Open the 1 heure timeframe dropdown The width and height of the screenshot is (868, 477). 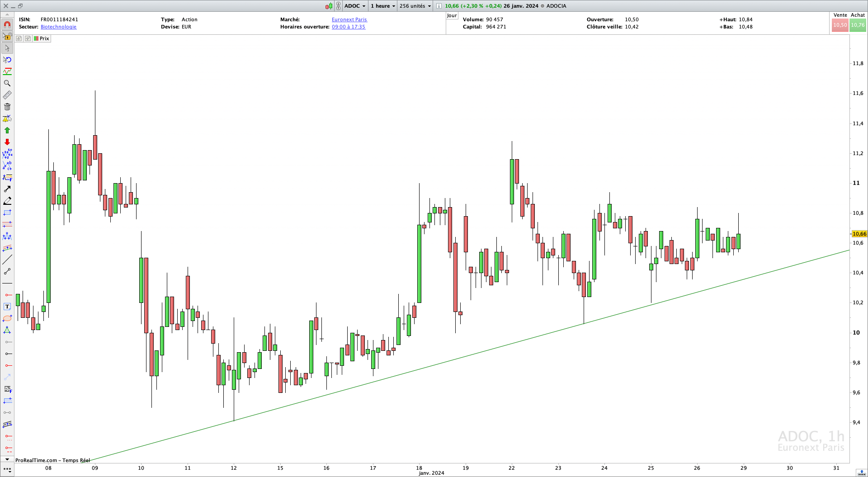point(383,6)
